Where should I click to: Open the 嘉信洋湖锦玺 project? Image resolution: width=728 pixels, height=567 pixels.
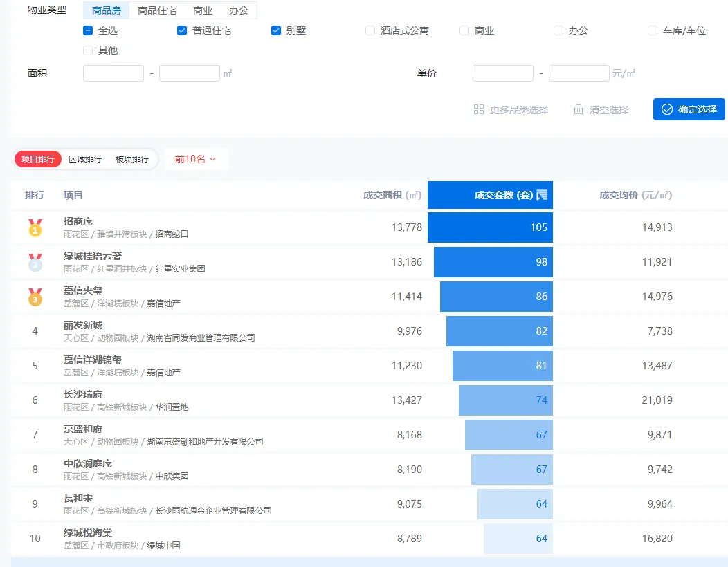coord(93,360)
